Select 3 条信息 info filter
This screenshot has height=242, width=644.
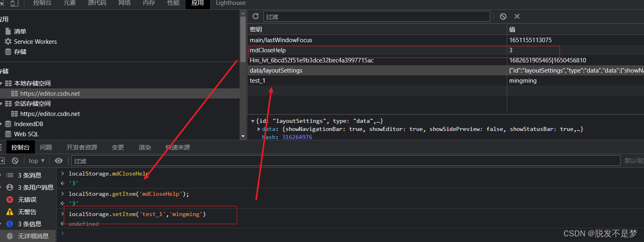[x=28, y=224]
